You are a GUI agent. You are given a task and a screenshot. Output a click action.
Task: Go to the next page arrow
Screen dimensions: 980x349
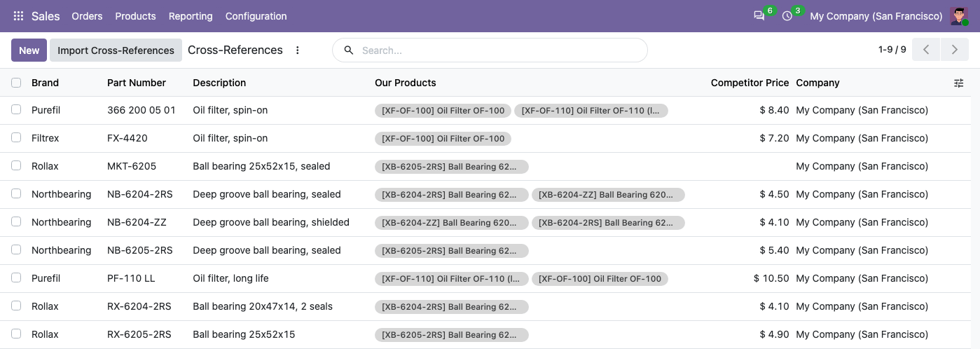[954, 50]
